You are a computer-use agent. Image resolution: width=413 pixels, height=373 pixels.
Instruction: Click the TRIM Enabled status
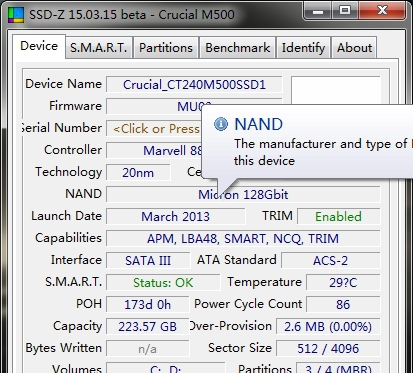click(x=339, y=217)
